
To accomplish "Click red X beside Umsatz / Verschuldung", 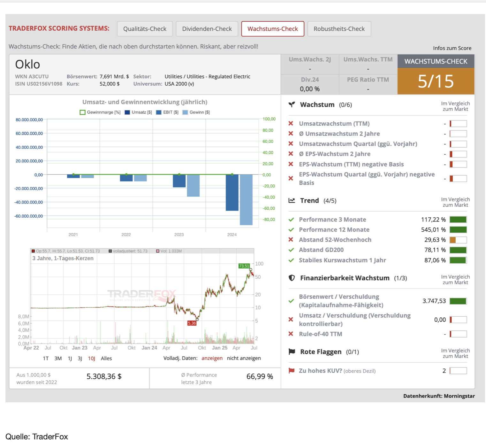I will coord(291,320).
